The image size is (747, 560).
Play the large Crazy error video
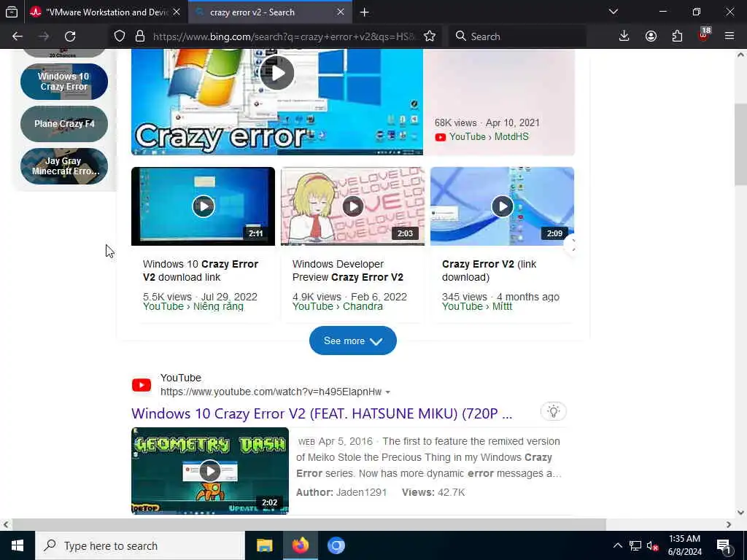276,73
